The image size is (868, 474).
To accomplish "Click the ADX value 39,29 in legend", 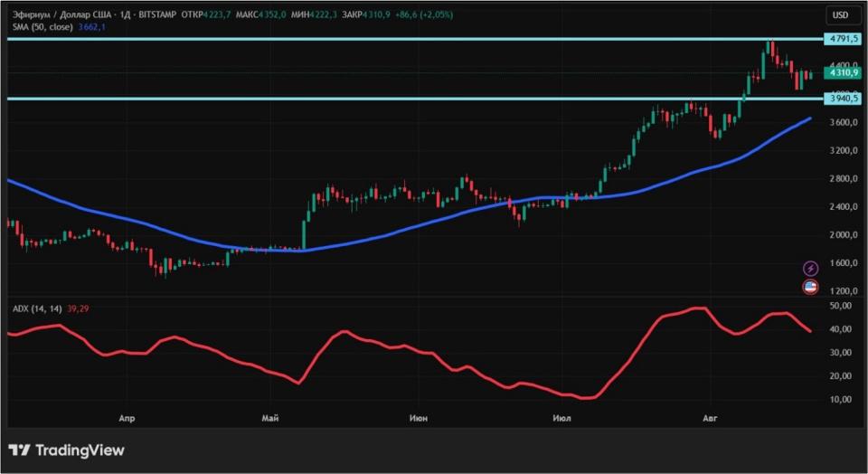I will click(77, 309).
